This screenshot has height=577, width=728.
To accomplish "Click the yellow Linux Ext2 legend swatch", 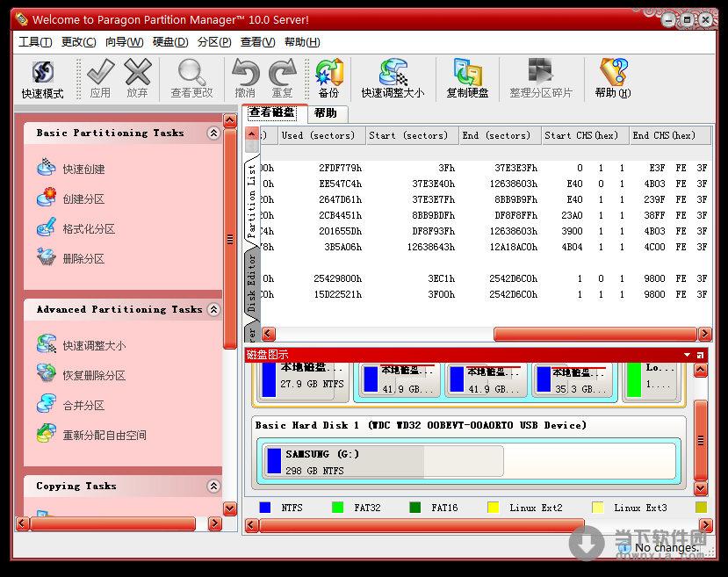I will click(493, 508).
